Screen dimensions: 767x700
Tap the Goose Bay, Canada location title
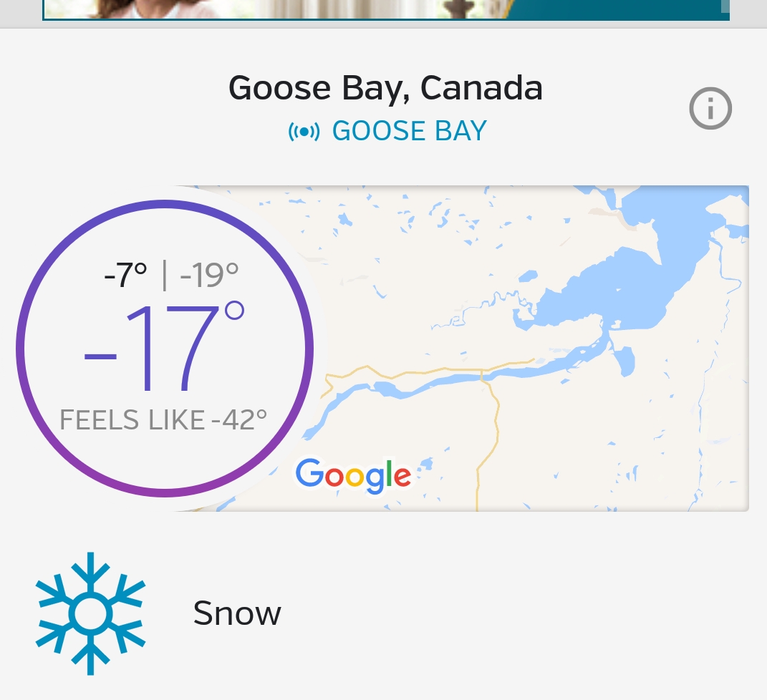[x=385, y=88]
